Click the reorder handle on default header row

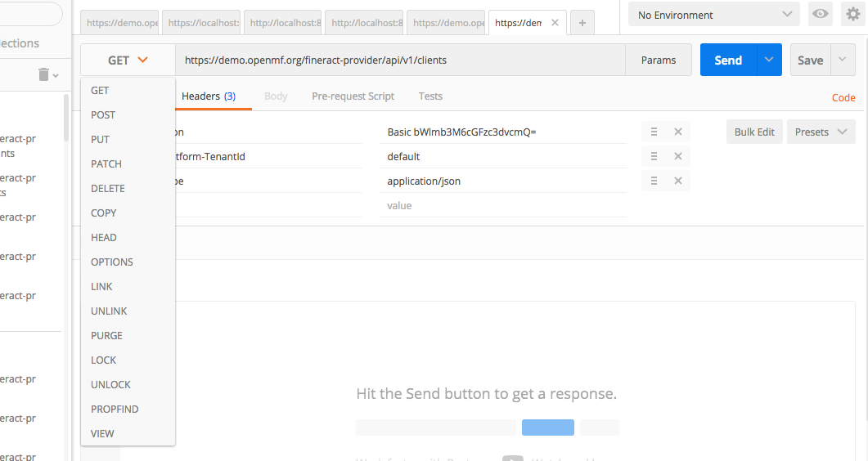pyautogui.click(x=654, y=156)
